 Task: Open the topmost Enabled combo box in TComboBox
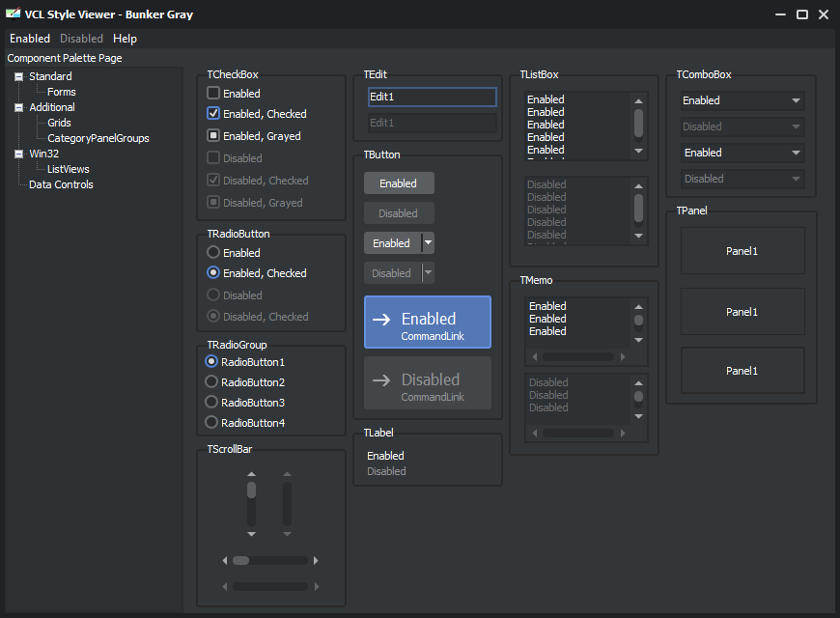click(x=742, y=100)
